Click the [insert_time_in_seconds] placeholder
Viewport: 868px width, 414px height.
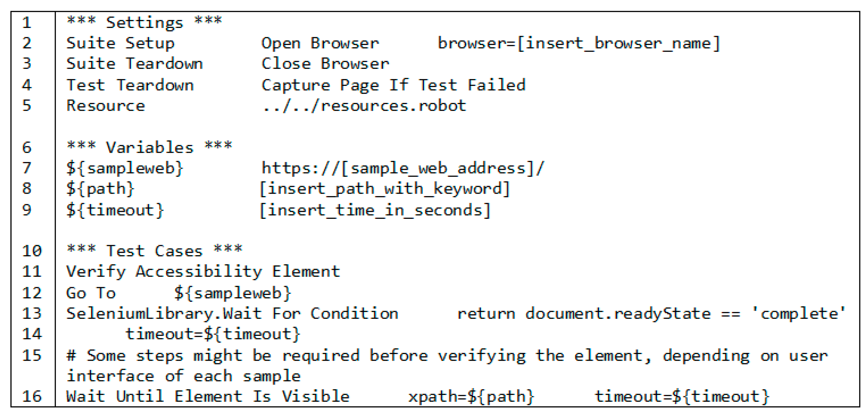375,210
